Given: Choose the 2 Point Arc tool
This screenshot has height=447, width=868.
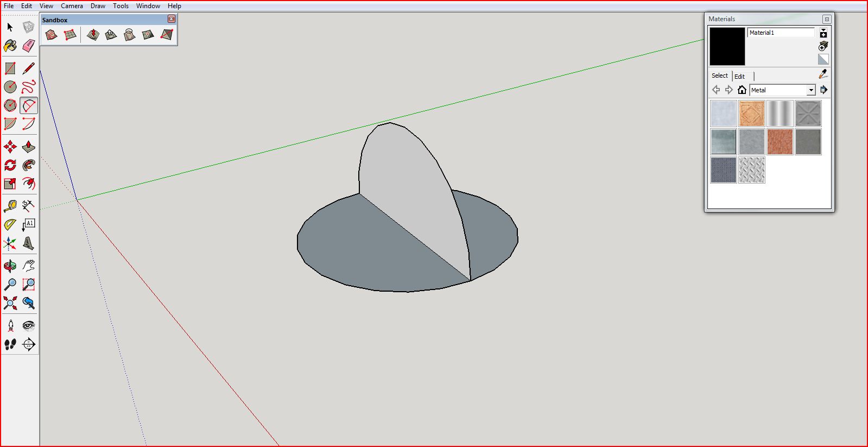Looking at the screenshot, I should tap(28, 124).
